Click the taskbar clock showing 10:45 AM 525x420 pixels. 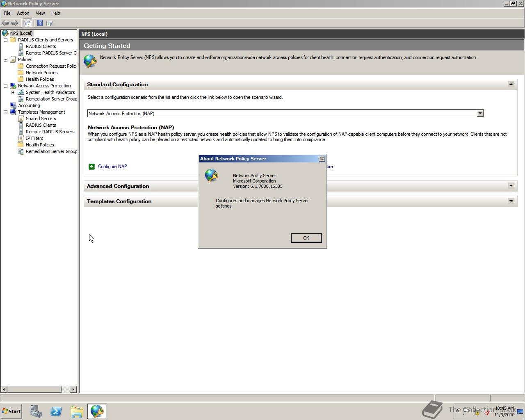tap(504, 411)
